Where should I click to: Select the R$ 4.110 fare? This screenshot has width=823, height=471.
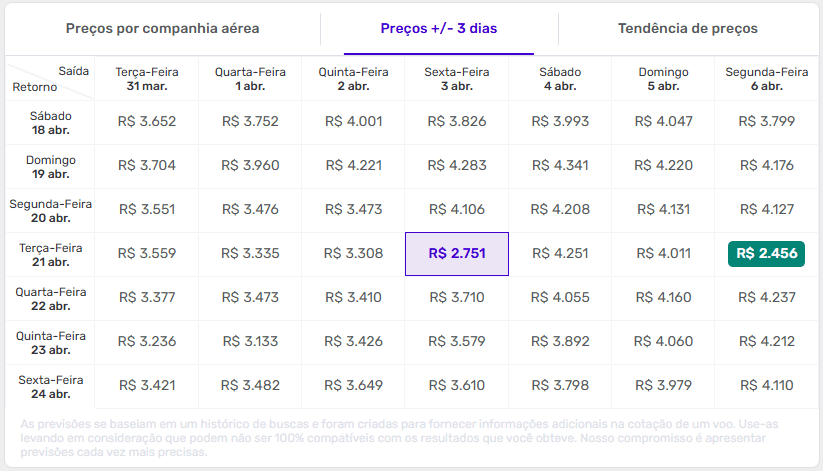(766, 386)
